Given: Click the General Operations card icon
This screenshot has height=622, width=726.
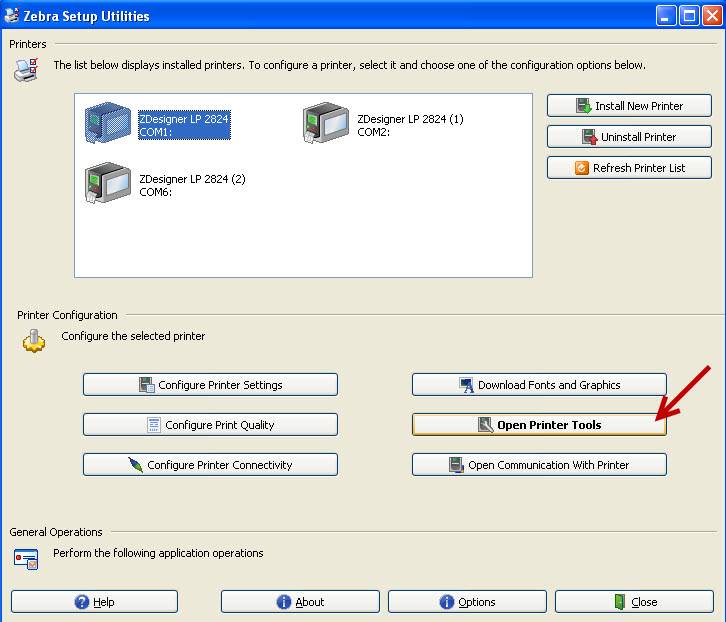Looking at the screenshot, I should click(x=26, y=558).
